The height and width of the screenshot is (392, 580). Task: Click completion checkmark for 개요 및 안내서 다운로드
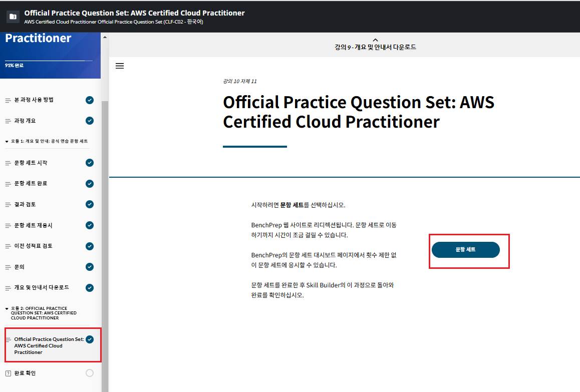pyautogui.click(x=90, y=288)
